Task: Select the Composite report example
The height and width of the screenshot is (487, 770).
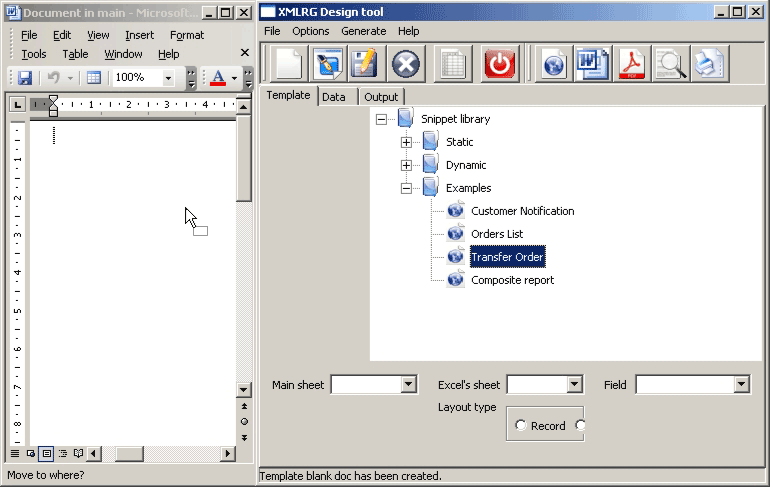Action: click(512, 280)
